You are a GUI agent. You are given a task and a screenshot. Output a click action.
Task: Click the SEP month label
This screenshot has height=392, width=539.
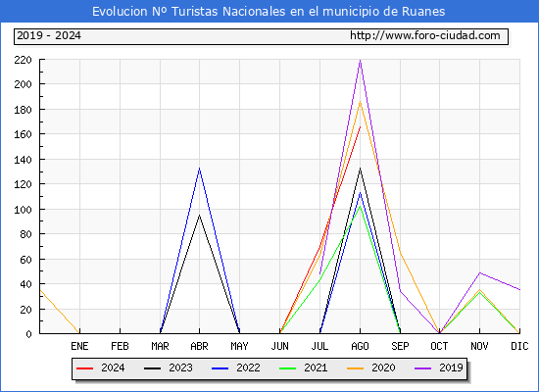pos(400,346)
